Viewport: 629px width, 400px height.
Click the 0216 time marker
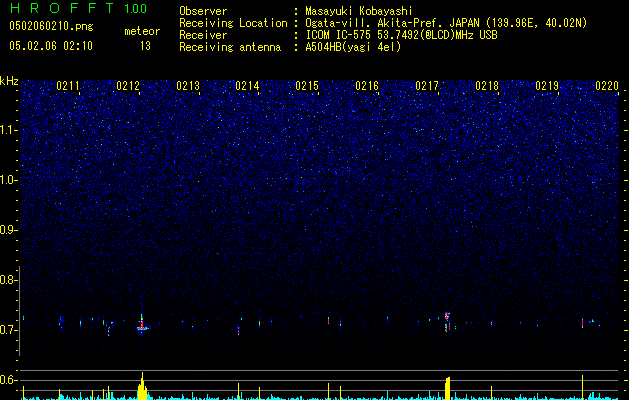(x=367, y=86)
